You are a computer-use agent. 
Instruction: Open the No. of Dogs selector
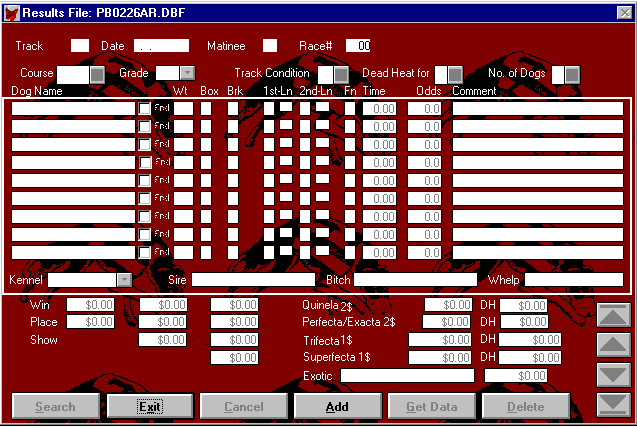coord(572,74)
